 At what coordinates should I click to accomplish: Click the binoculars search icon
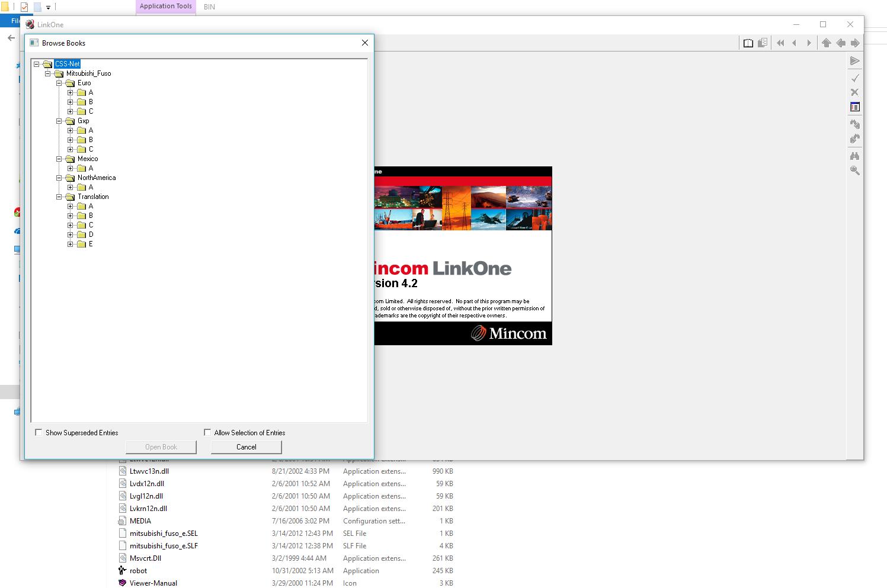[x=854, y=156]
